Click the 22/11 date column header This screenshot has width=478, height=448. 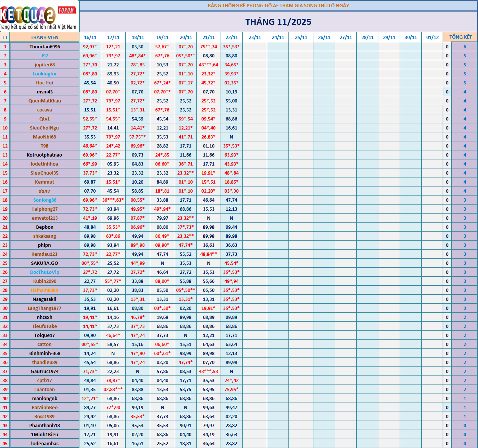[x=231, y=37]
